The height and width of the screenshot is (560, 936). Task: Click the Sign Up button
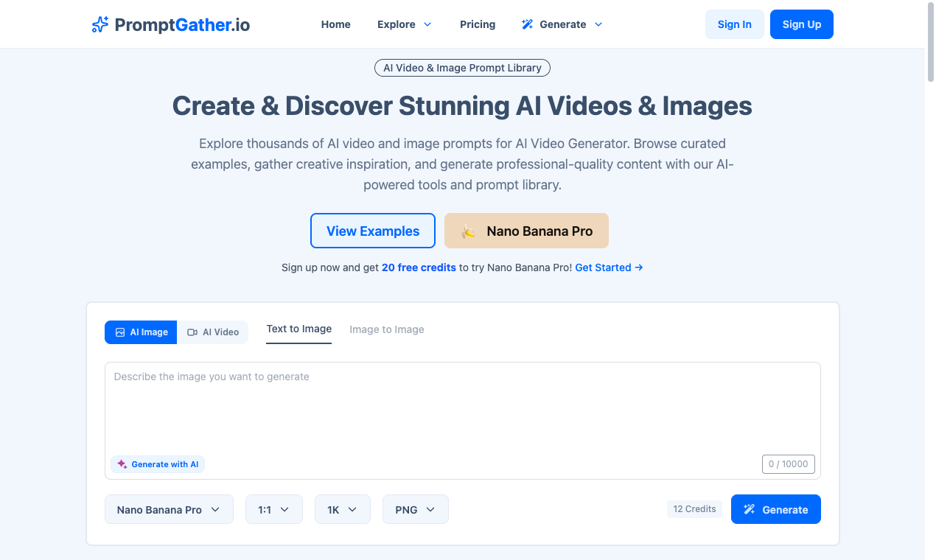(x=801, y=24)
